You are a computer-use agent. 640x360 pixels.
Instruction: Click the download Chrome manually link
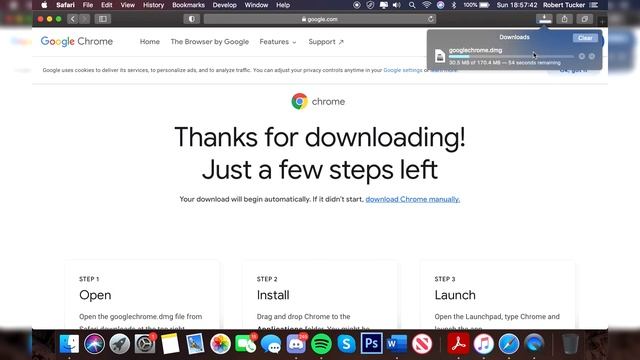(x=413, y=199)
